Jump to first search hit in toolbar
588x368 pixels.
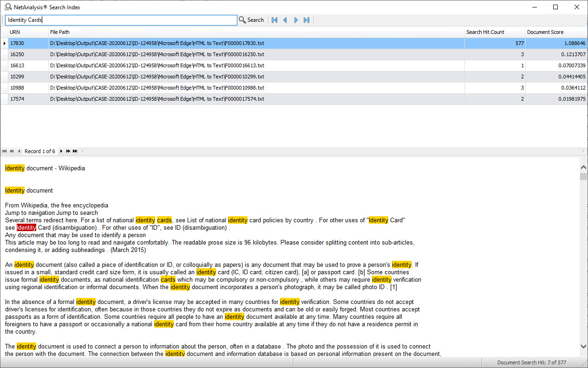click(274, 20)
